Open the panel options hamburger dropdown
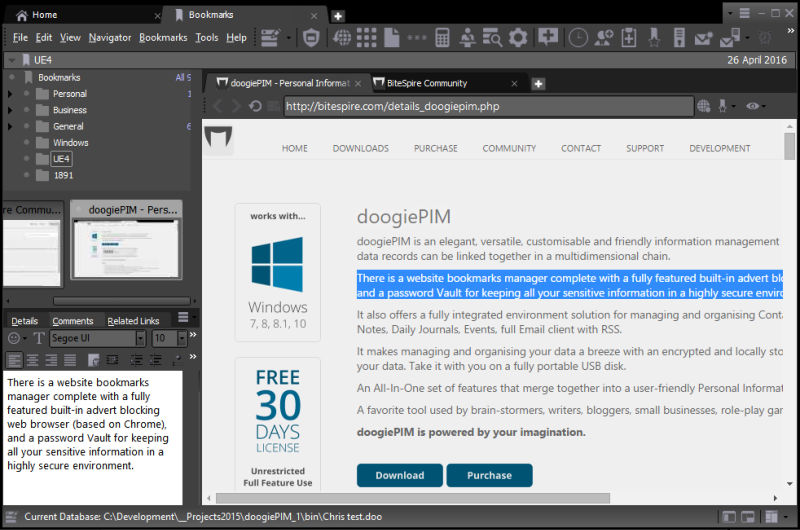Image resolution: width=800 pixels, height=530 pixels. pos(184,317)
